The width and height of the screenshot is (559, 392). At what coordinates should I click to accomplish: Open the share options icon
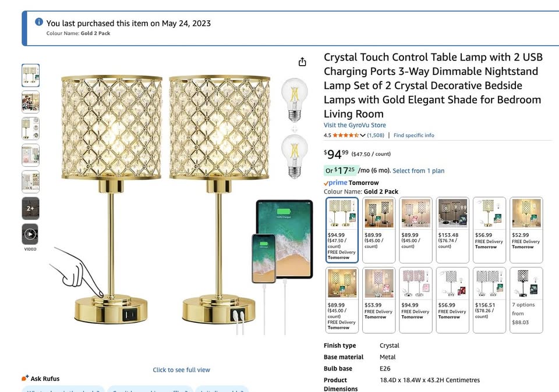(302, 61)
